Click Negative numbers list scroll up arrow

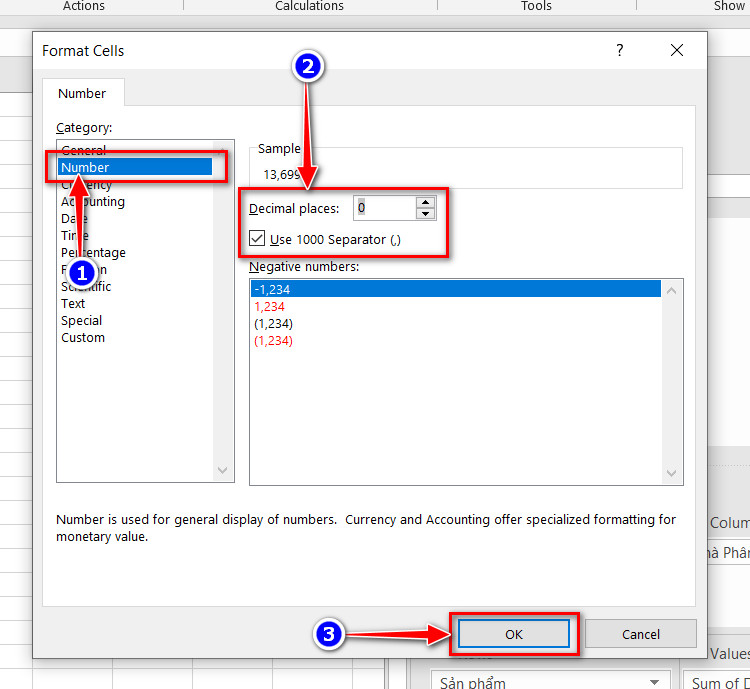click(672, 290)
